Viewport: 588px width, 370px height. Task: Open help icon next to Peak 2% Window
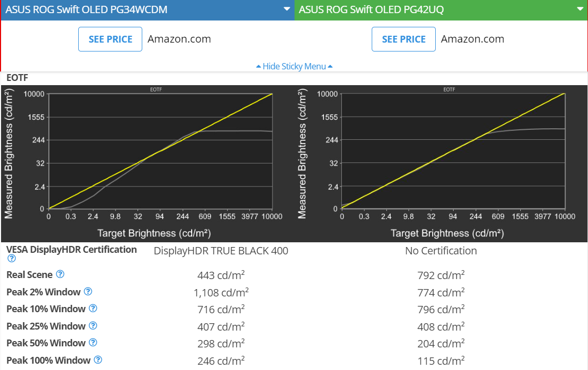point(88,291)
